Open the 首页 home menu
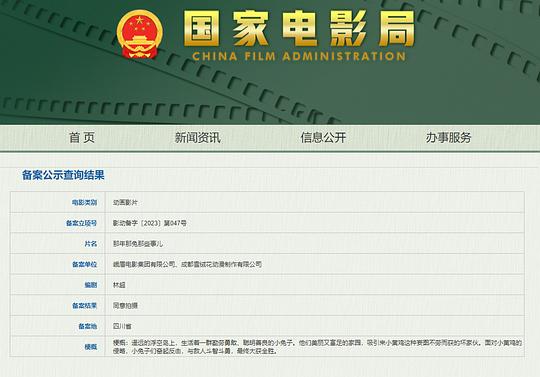The width and height of the screenshot is (540, 377). 82,138
